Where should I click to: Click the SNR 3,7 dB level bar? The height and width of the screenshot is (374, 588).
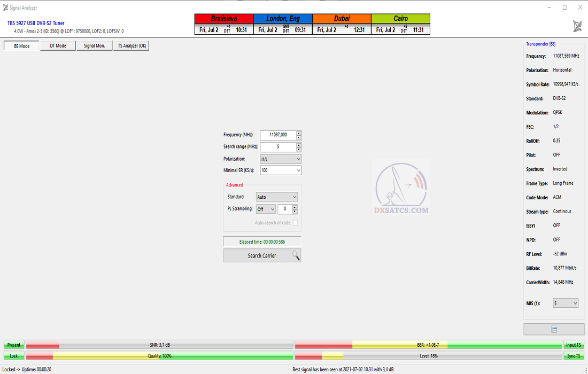159,345
